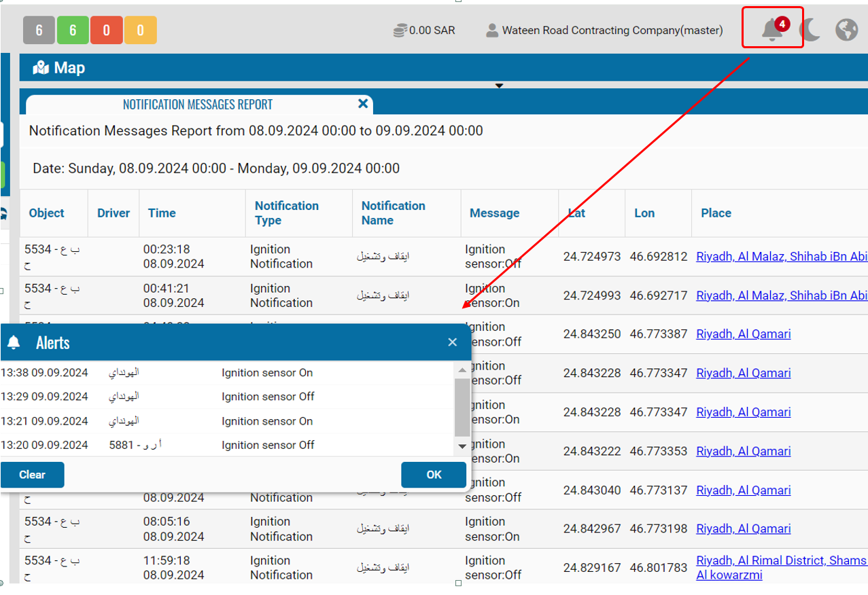Open the notifications bell icon
This screenshot has width=868, height=595.
(771, 30)
